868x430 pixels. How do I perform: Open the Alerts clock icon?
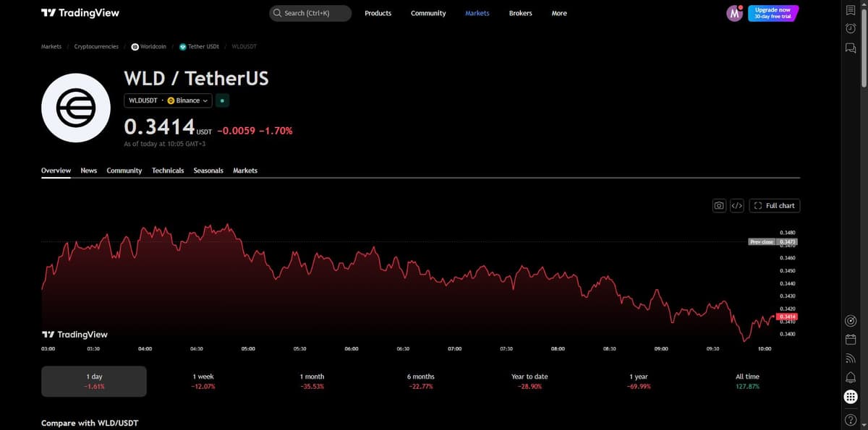coord(851,29)
